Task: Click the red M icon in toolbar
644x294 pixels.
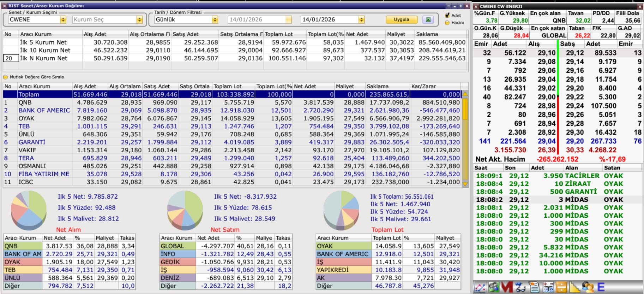Action: tap(507, 287)
